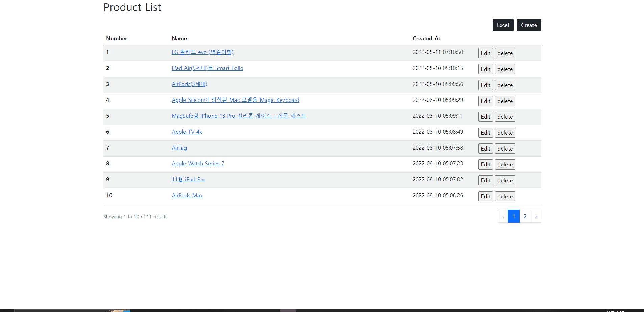Click timestamp 2022-08-10 05:06:26
The height and width of the screenshot is (312, 644).
click(438, 195)
